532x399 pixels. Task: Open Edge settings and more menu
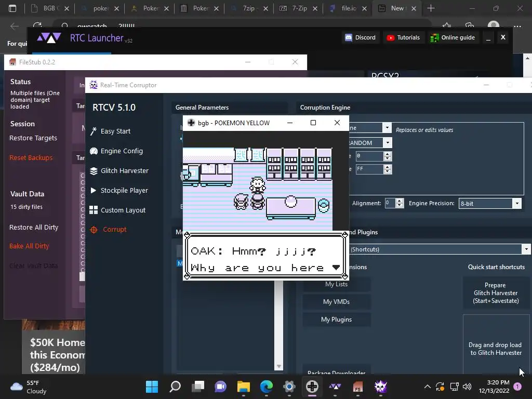(517, 26)
